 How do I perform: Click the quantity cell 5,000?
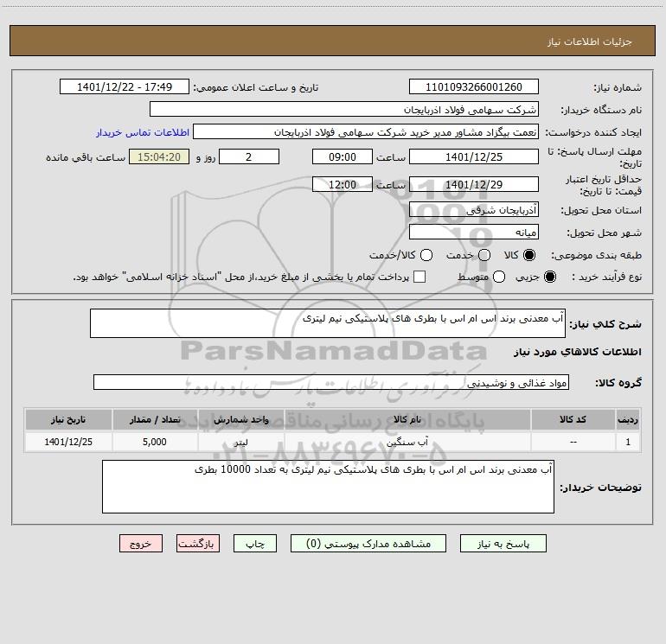coord(155,442)
